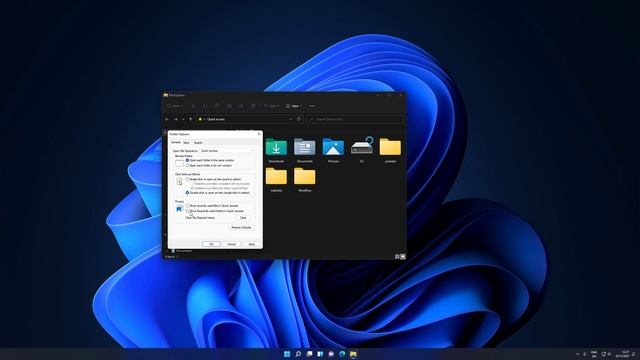Expand address bar history dropdown arrow

coord(291,119)
